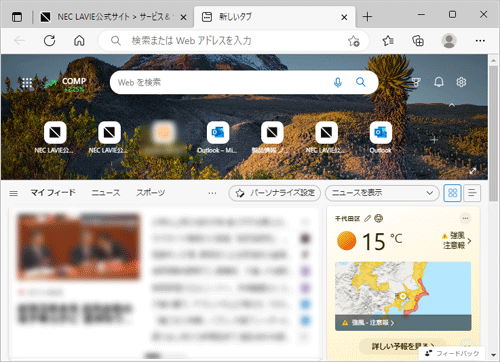The image size is (500, 362).
Task: Click the scrollbar down arrow
Action: pos(493,355)
